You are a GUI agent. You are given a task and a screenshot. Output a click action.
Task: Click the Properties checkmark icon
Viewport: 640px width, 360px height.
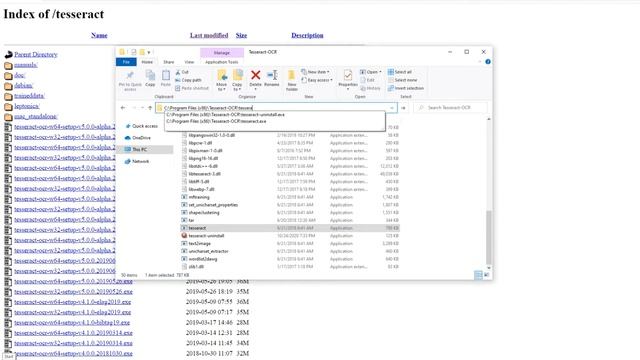tap(348, 75)
